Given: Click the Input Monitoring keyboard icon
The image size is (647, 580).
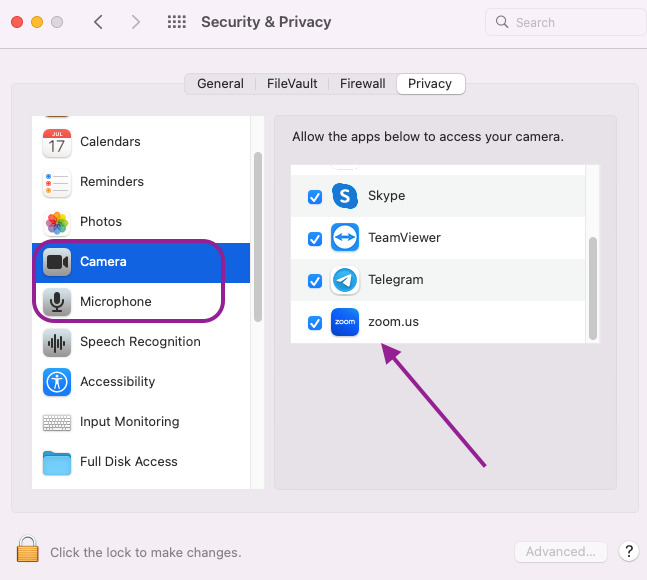Looking at the screenshot, I should pos(57,422).
